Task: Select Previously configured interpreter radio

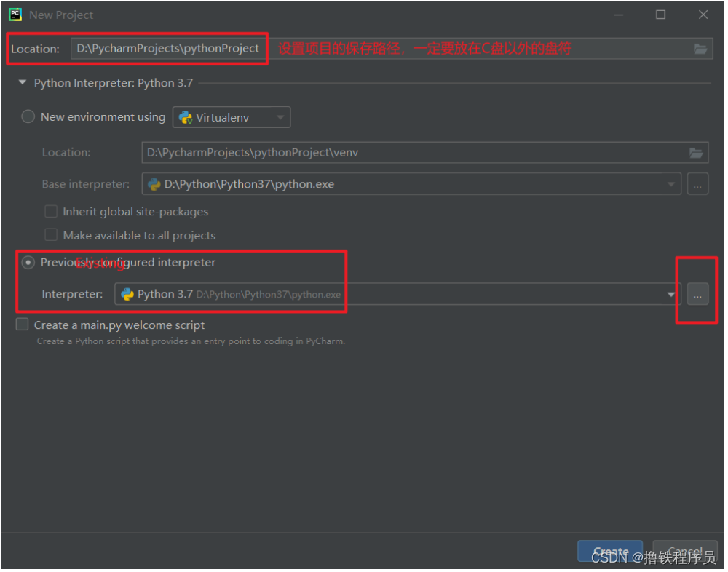Action: [28, 263]
